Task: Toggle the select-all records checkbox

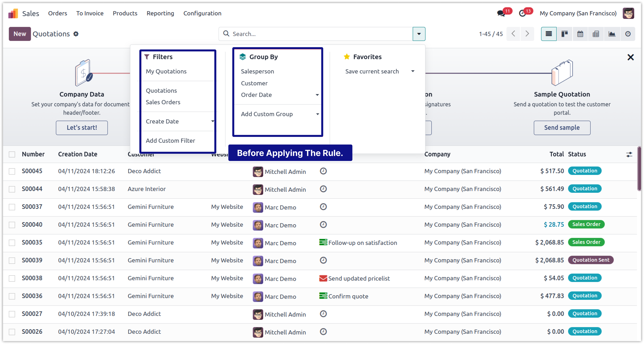Action: tap(12, 154)
